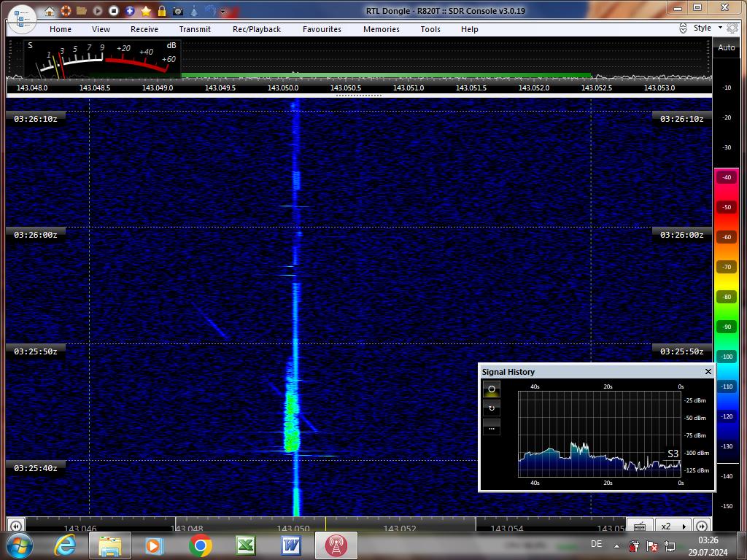Click the 143.051.5 label on the spectrum scale
The width and height of the screenshot is (747, 560).
[471, 88]
